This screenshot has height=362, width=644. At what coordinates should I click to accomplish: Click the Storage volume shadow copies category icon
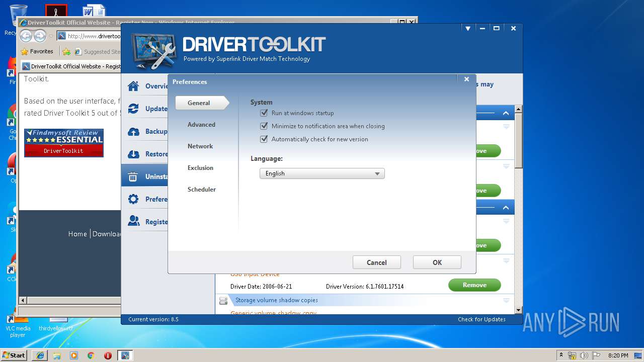[x=223, y=301]
